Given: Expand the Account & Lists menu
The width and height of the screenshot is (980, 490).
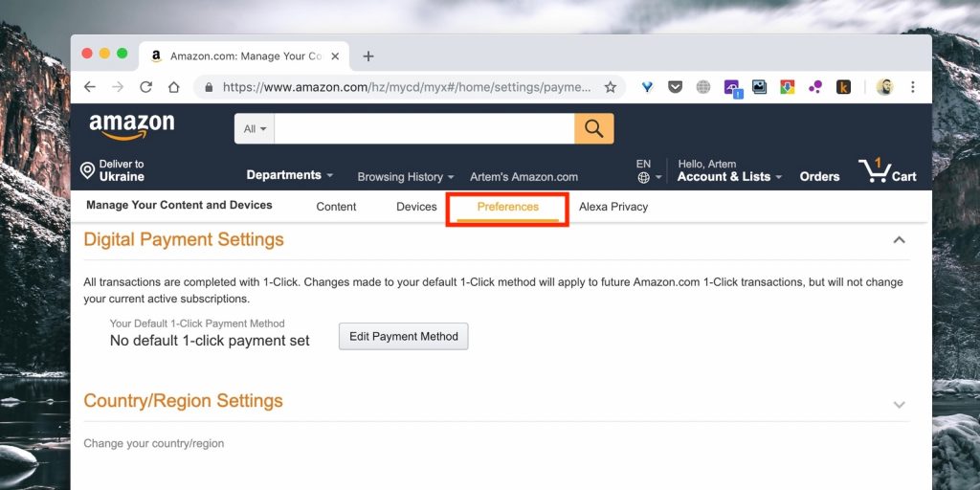Looking at the screenshot, I should [728, 176].
